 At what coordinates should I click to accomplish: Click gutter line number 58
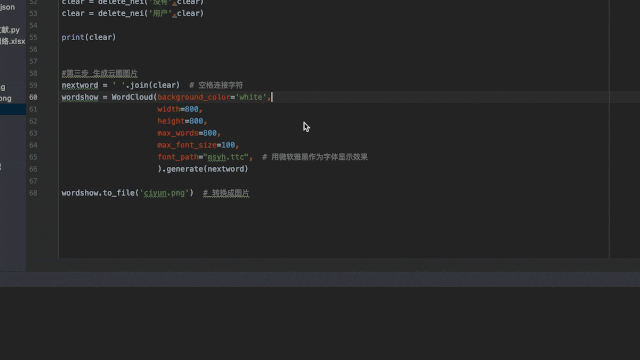click(x=33, y=73)
